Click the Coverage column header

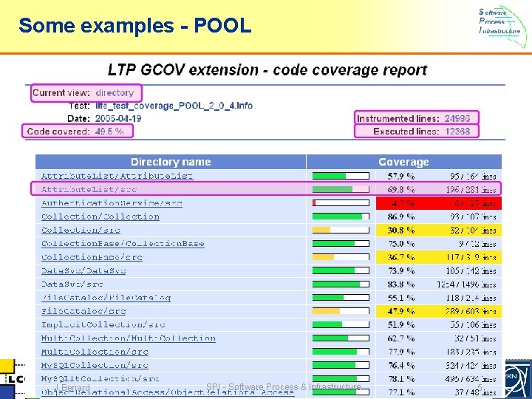[403, 162]
